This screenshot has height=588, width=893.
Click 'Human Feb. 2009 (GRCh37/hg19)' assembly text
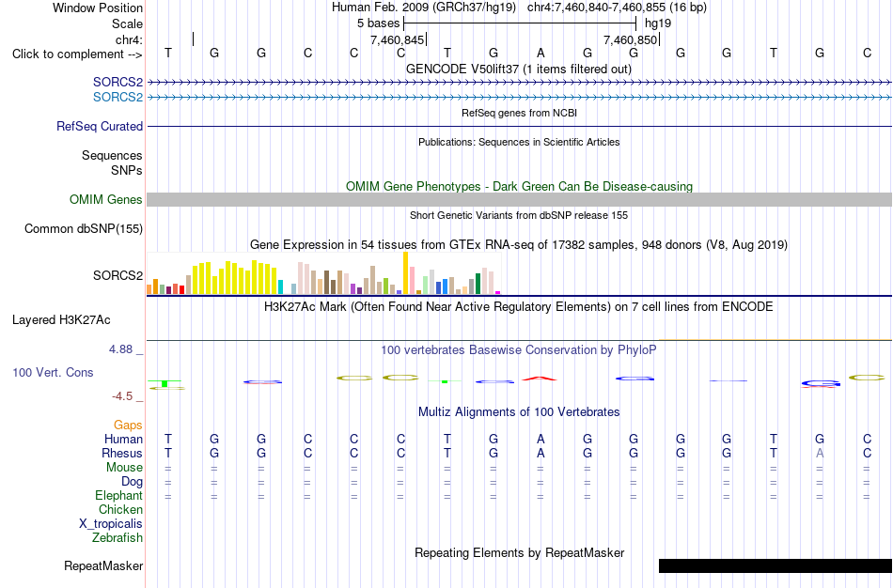(424, 8)
